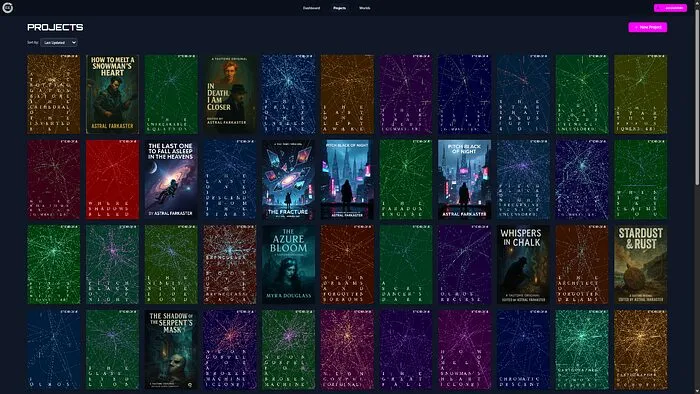
Task: Open the In Death, I Am Closer project
Action: tap(230, 94)
